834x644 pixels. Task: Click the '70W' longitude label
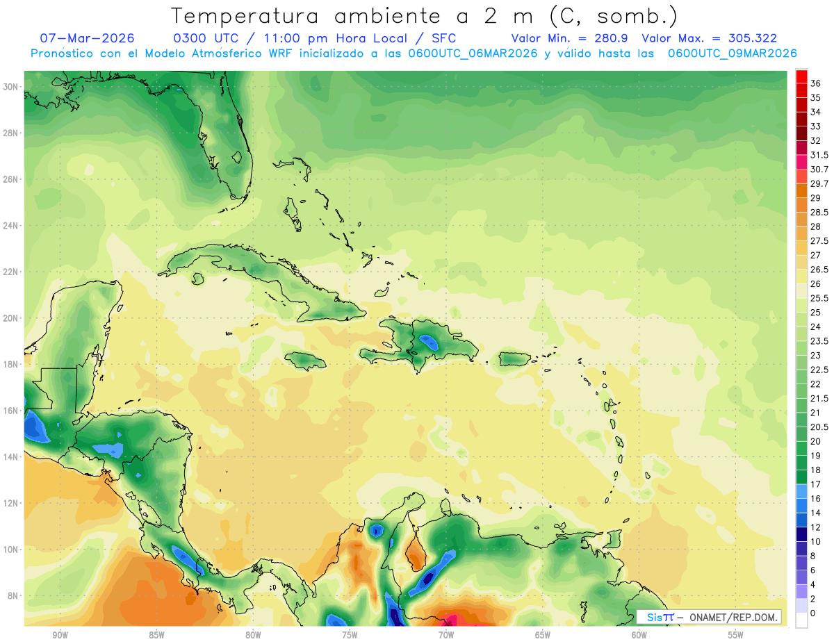pyautogui.click(x=446, y=635)
